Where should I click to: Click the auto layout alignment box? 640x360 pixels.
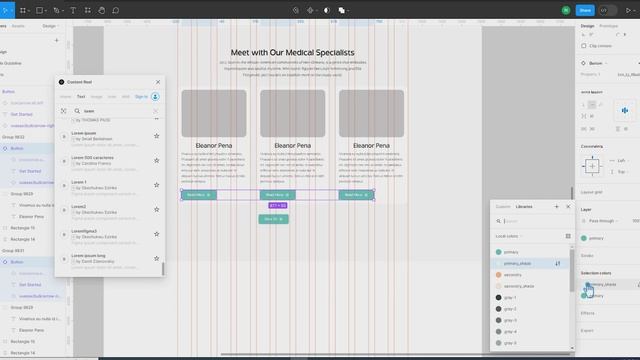(625, 111)
